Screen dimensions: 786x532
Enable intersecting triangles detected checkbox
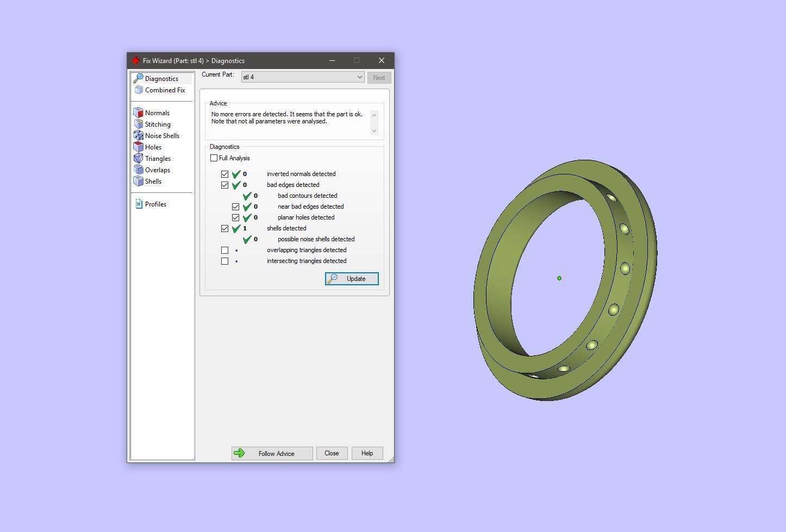click(224, 261)
